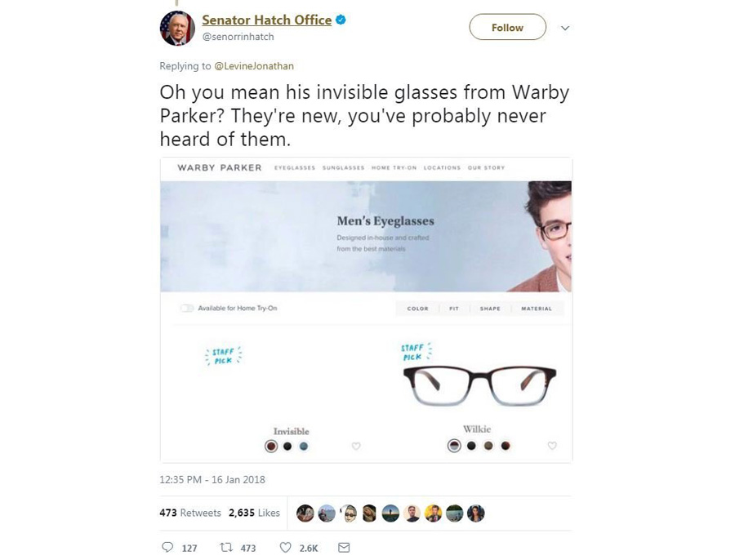Choose the blue swatch under Invisible
Image resolution: width=735 pixels, height=560 pixels.
304,447
